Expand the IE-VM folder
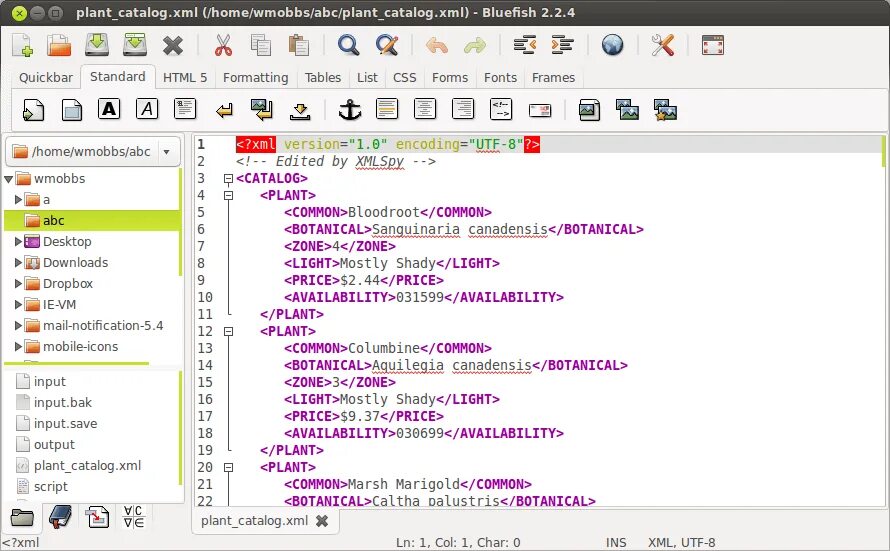The width and height of the screenshot is (890, 551). [x=18, y=305]
